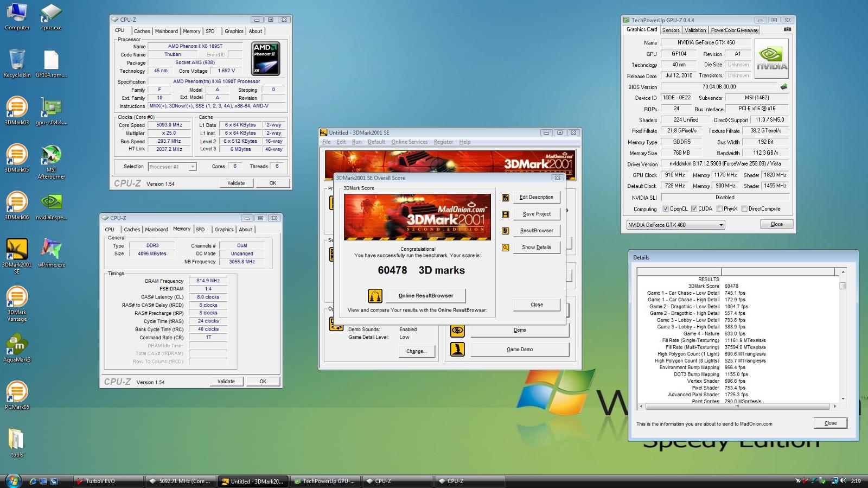Viewport: 868px width, 488px height.
Task: Switch to Caches tab in top CPU-Z
Action: click(x=142, y=31)
